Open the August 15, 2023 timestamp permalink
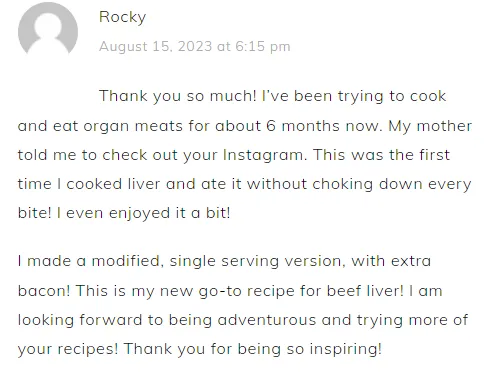 coord(194,46)
